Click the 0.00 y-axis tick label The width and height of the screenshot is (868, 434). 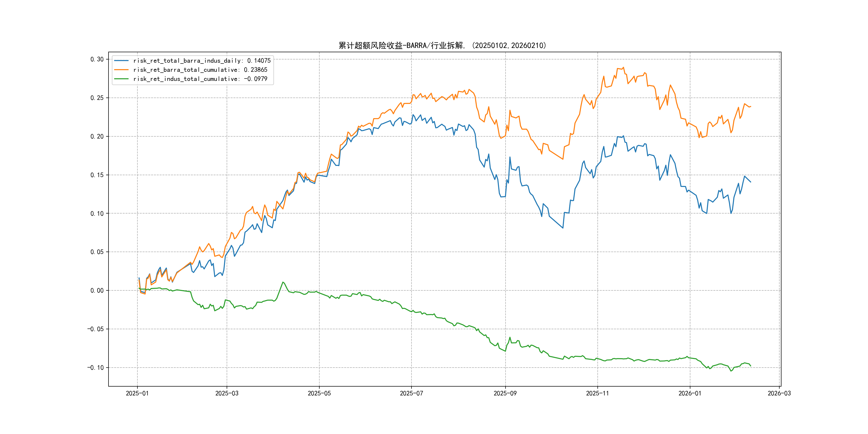click(97, 290)
